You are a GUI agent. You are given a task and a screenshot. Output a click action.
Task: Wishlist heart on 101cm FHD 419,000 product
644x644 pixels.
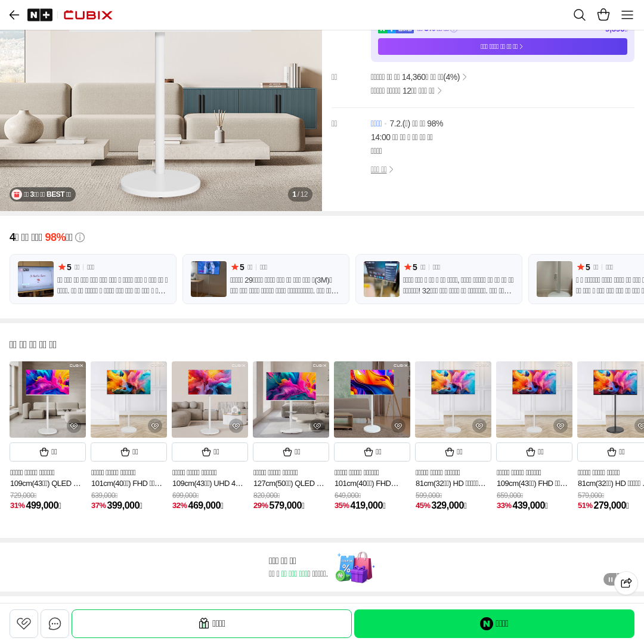tap(398, 426)
